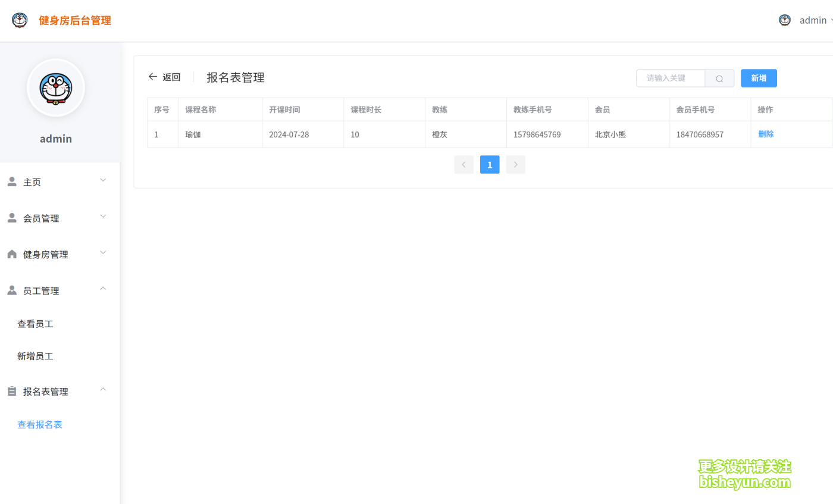The width and height of the screenshot is (833, 504).
Task: Click the back arrow beside 返回
Action: (x=153, y=77)
